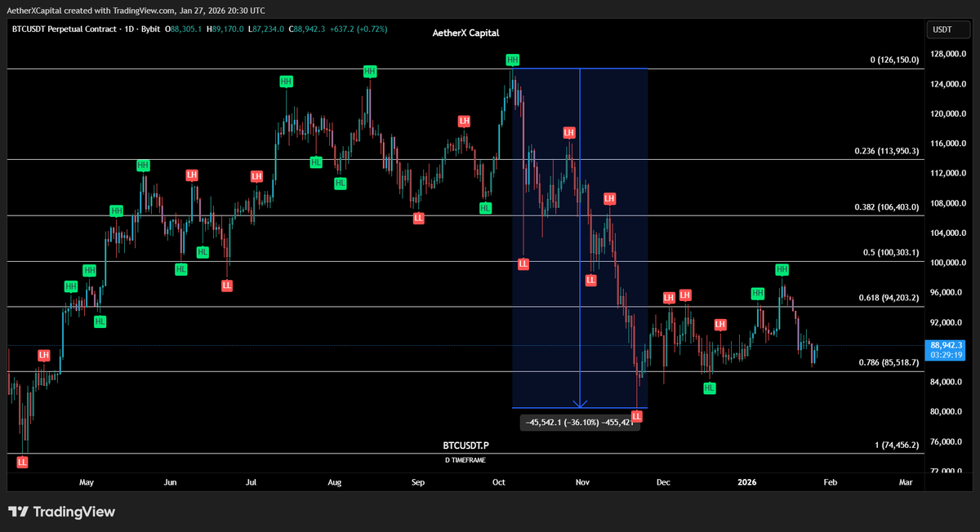Click the 2026 label on time axis
Viewport: 980px width, 532px height.
point(746,483)
